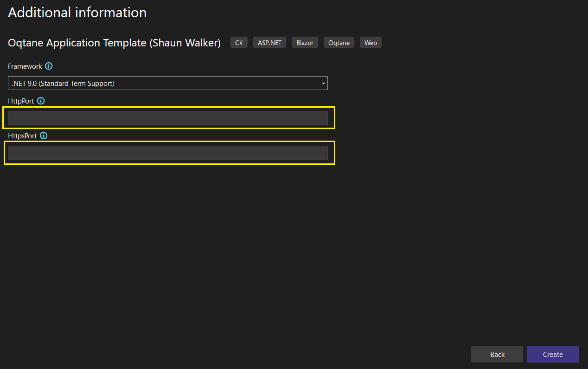Select the Oqtane tag badge
The height and width of the screenshot is (369, 588).
point(339,43)
